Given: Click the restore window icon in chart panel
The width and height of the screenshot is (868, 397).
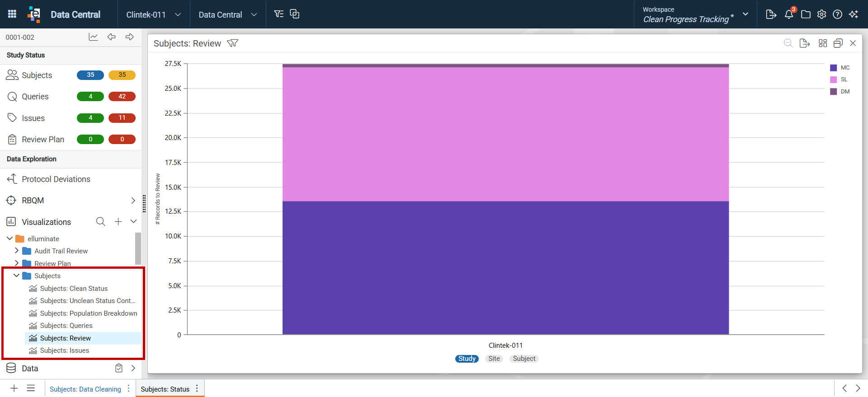Looking at the screenshot, I should pyautogui.click(x=838, y=43).
